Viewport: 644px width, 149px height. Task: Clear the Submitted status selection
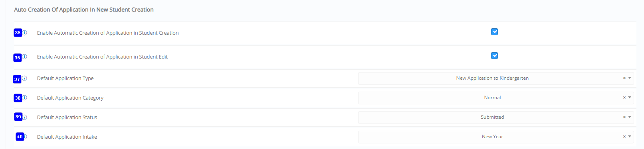(624, 117)
